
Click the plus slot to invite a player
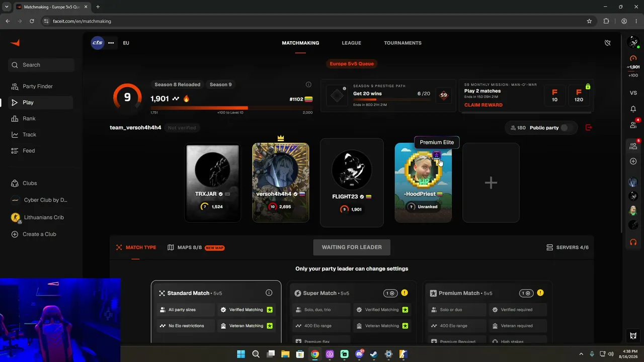(x=491, y=183)
